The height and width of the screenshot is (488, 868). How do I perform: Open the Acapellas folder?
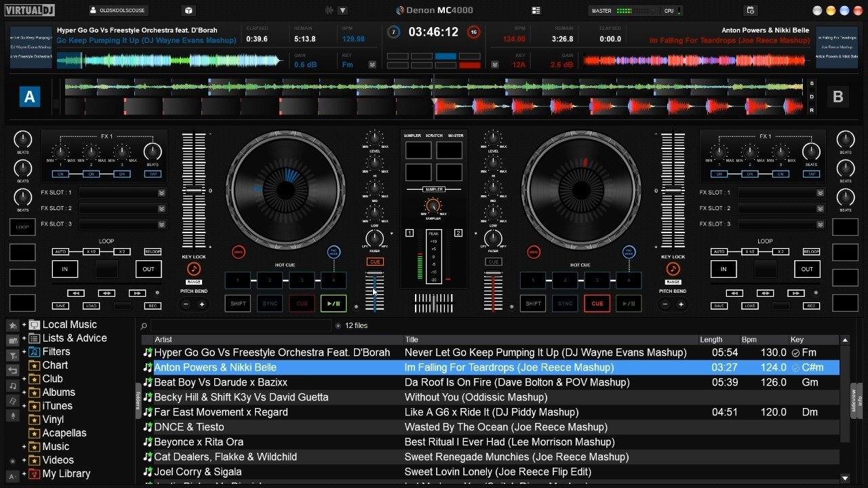coord(64,433)
